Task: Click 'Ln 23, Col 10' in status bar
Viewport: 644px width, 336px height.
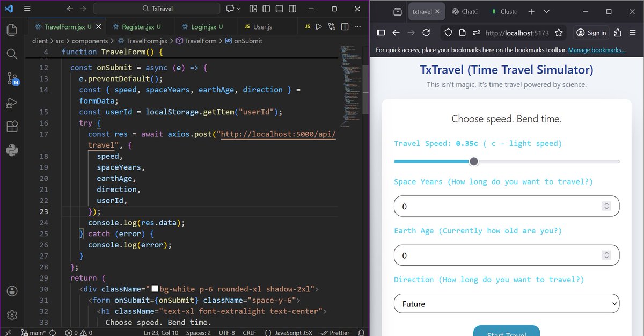Action: click(161, 332)
